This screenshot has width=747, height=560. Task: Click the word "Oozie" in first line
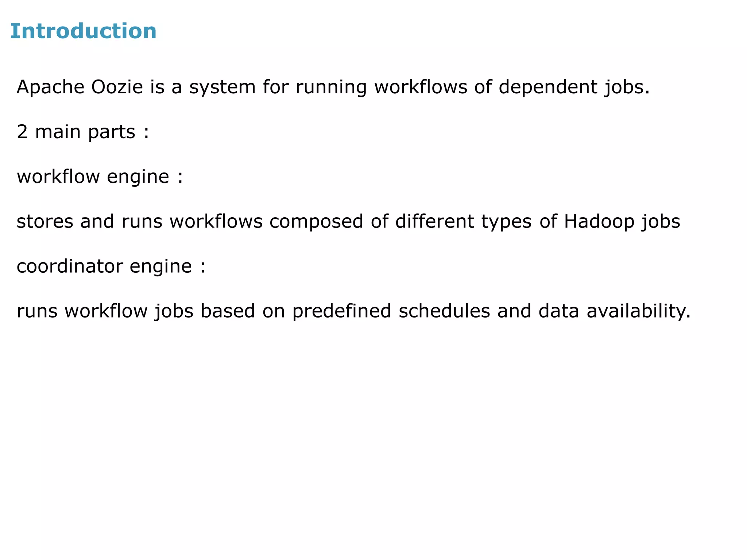(x=117, y=87)
